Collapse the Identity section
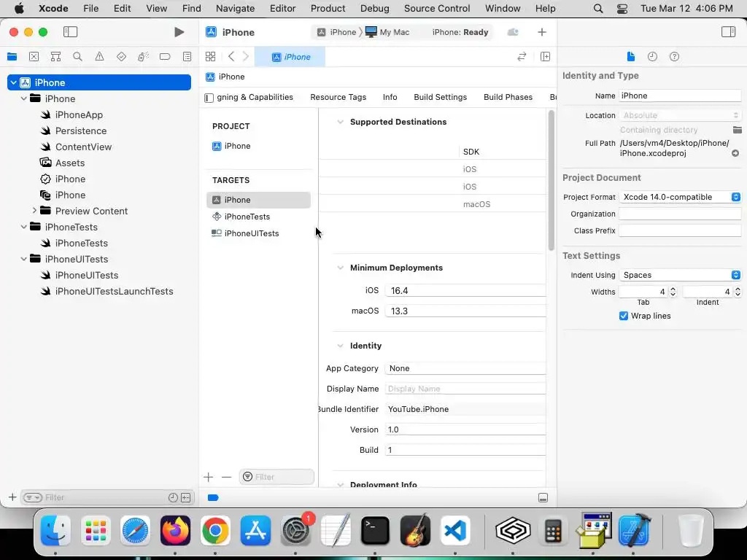Screen dimensions: 747x560 click(340, 346)
